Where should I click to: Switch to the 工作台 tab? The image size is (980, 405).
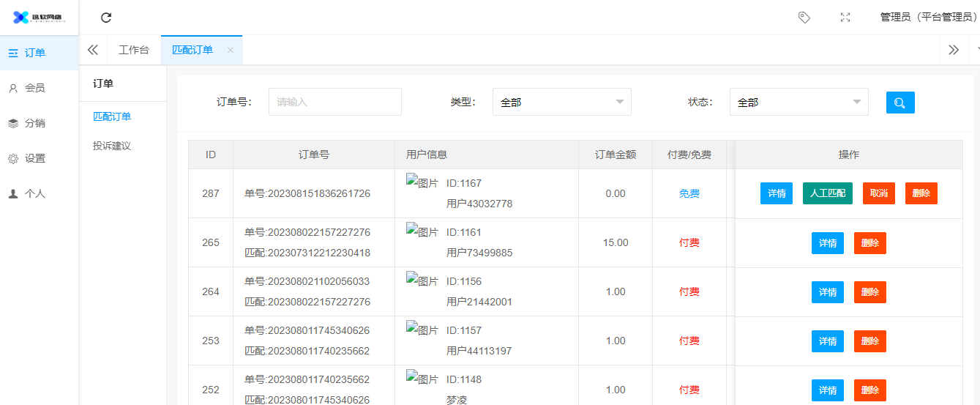pos(134,51)
